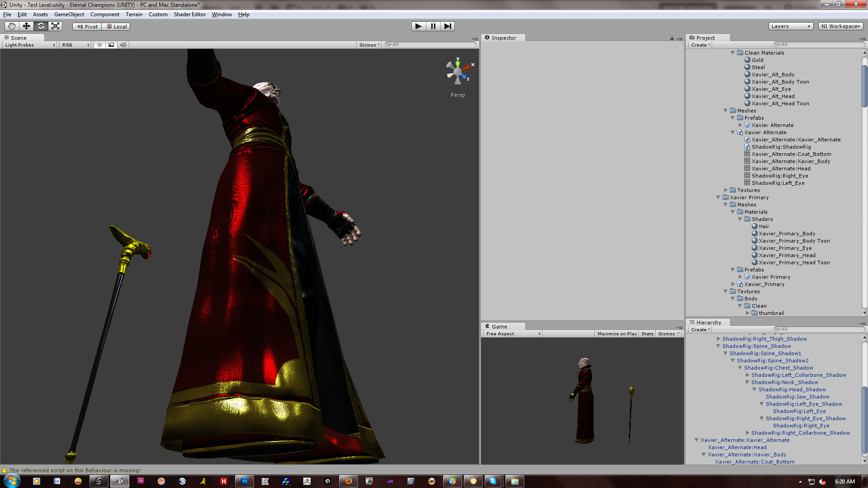Toggle Pivot mode in the toolbar
The height and width of the screenshot is (488, 868).
coord(87,26)
